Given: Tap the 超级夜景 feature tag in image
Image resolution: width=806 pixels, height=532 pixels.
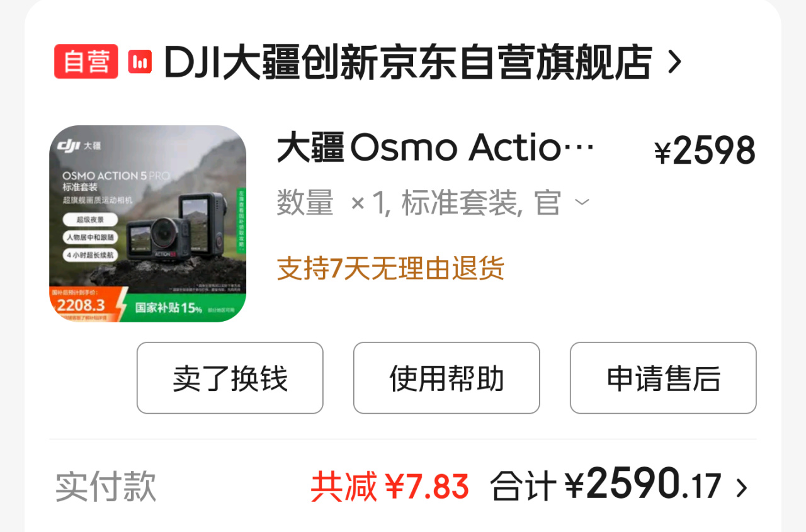Looking at the screenshot, I should (89, 220).
